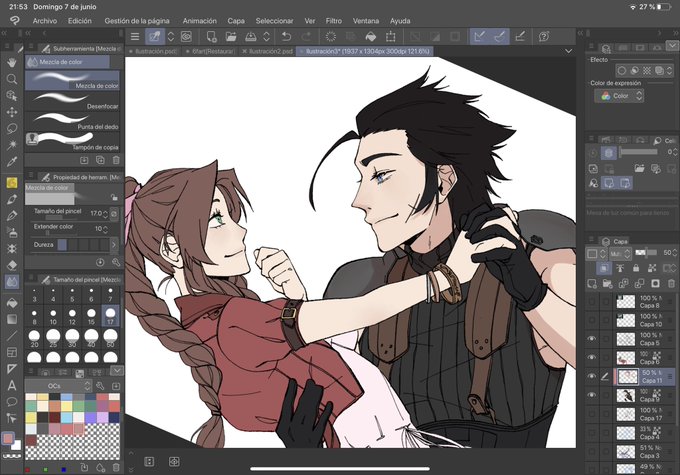The height and width of the screenshot is (475, 680).
Task: Toggle the lock layer icon
Action: (x=636, y=268)
